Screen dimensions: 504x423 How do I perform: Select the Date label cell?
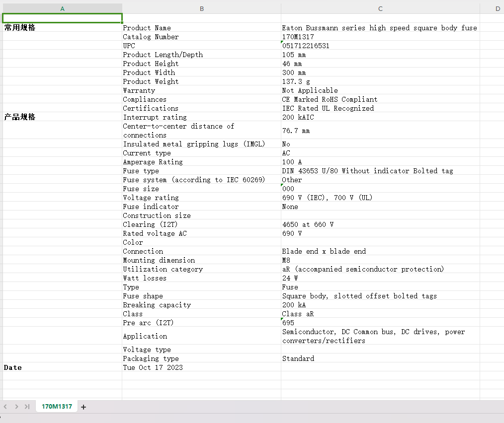coord(62,367)
